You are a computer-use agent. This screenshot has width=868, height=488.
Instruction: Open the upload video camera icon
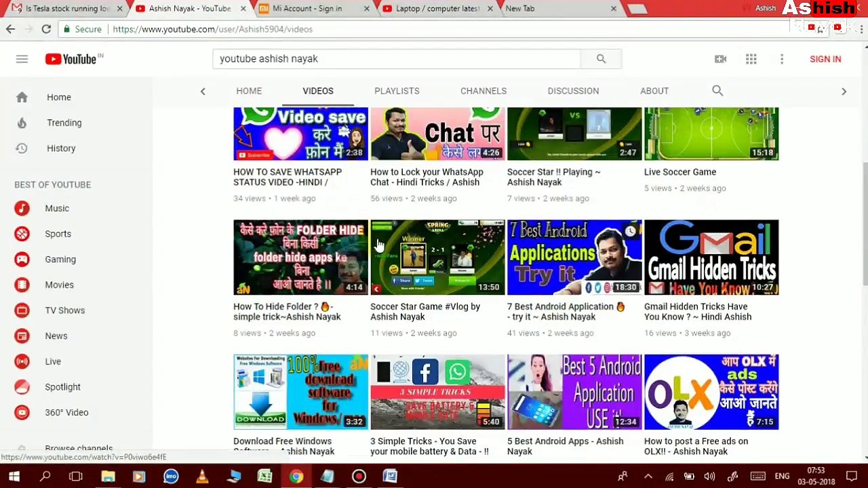(x=720, y=59)
